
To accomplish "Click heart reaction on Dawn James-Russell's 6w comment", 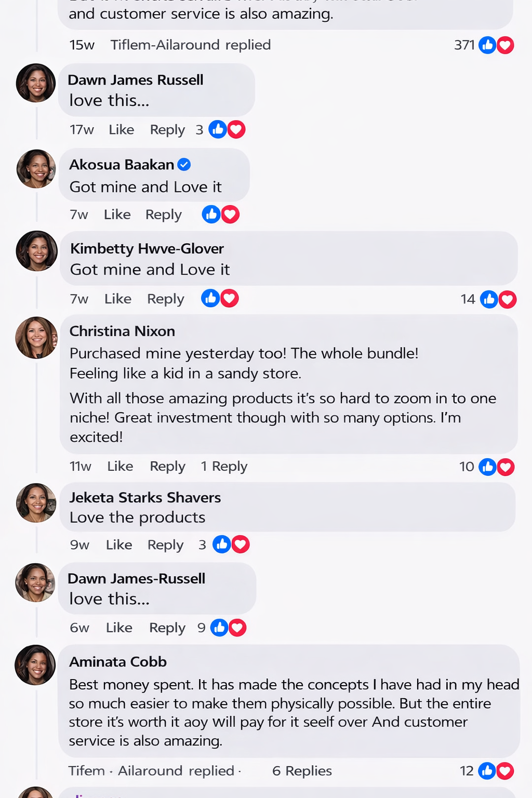I will click(x=237, y=628).
